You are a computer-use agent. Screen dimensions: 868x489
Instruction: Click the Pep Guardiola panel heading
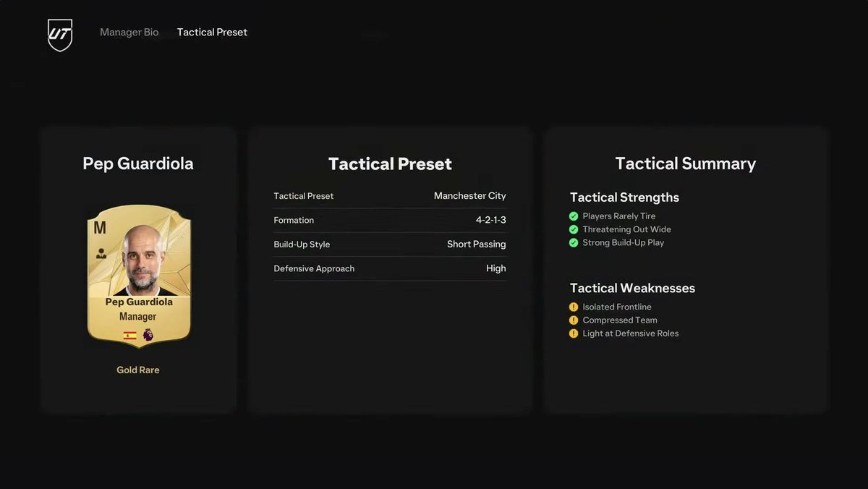pos(138,163)
